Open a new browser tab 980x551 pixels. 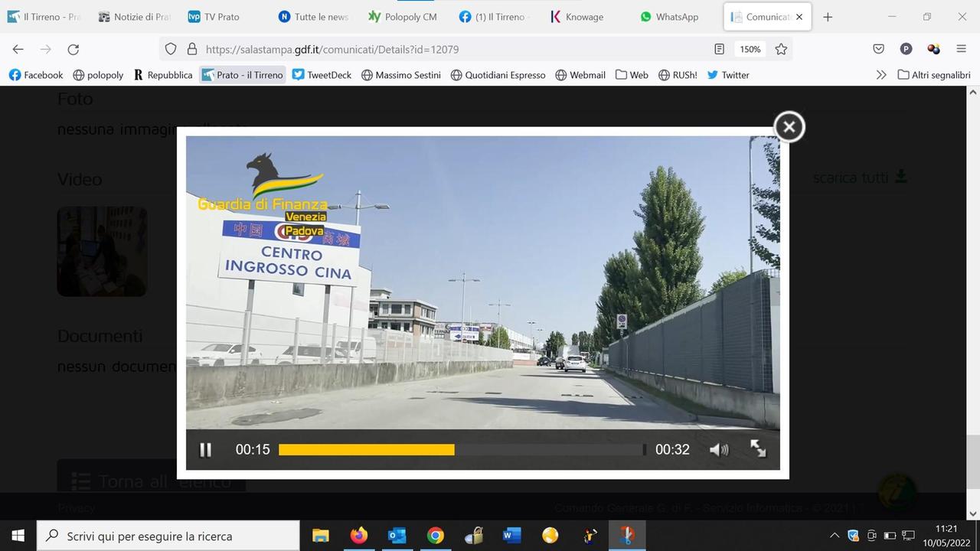point(828,17)
